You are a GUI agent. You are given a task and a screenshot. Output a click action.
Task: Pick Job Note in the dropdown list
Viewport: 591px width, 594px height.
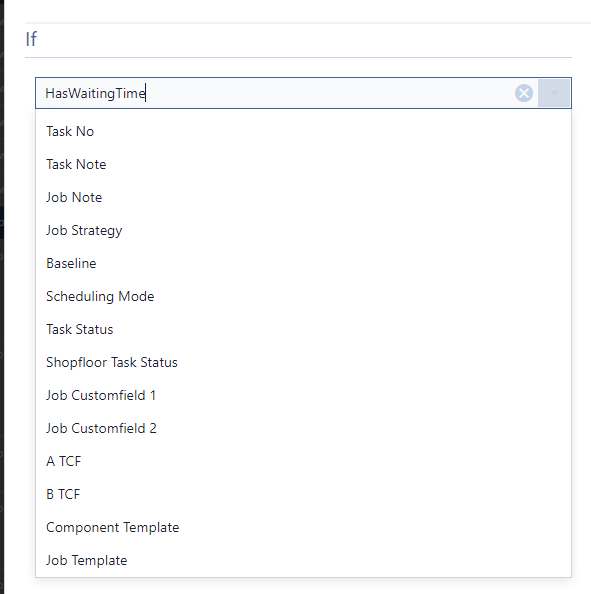pyautogui.click(x=303, y=197)
